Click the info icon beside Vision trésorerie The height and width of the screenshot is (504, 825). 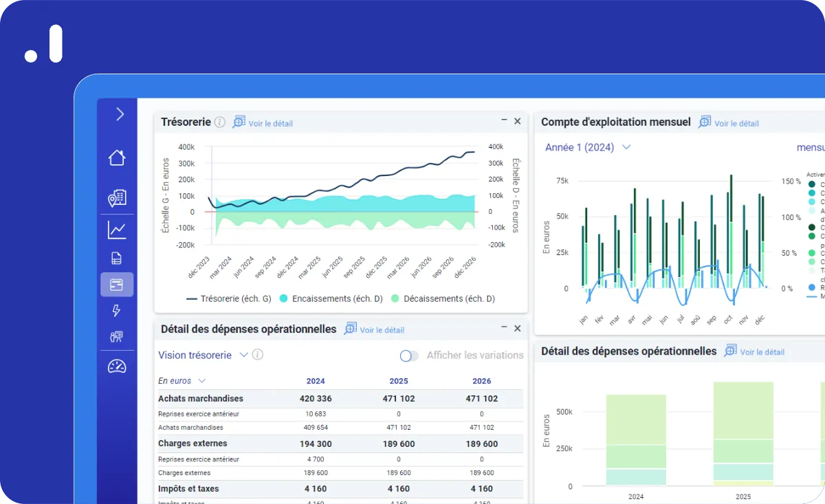[x=258, y=355]
